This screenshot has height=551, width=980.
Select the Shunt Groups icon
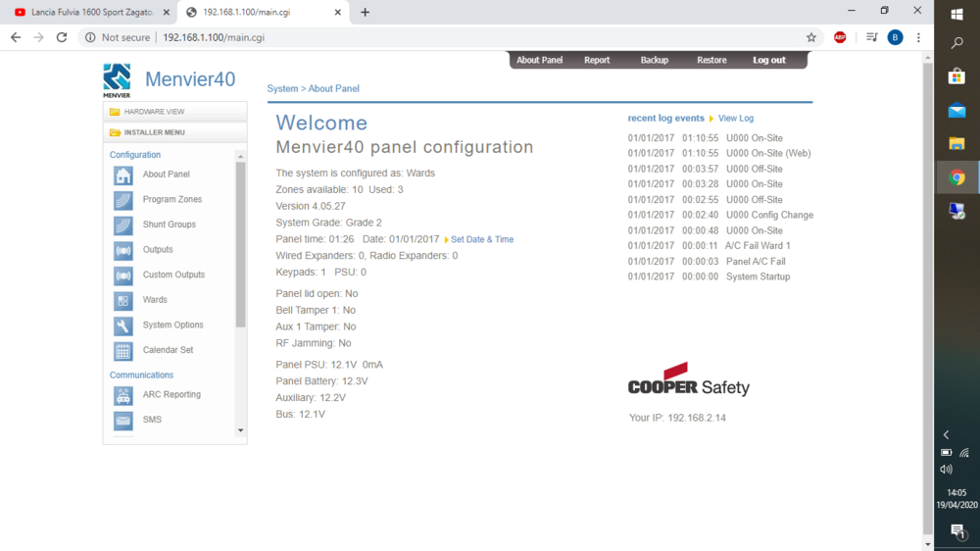coord(122,225)
